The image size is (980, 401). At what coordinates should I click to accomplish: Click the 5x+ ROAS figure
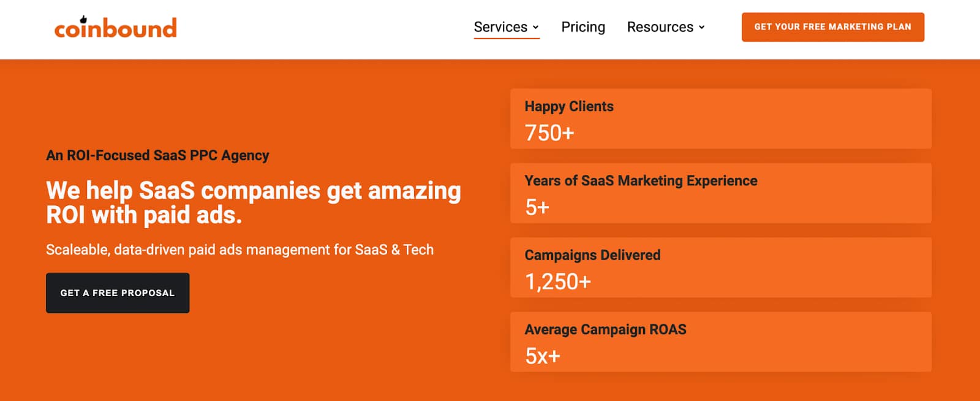point(542,356)
